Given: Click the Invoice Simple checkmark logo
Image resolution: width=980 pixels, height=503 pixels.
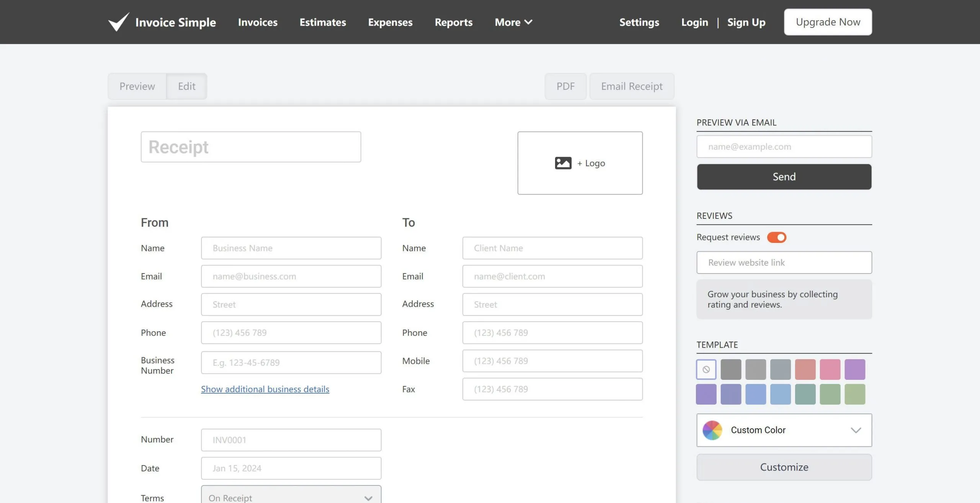Looking at the screenshot, I should [118, 22].
